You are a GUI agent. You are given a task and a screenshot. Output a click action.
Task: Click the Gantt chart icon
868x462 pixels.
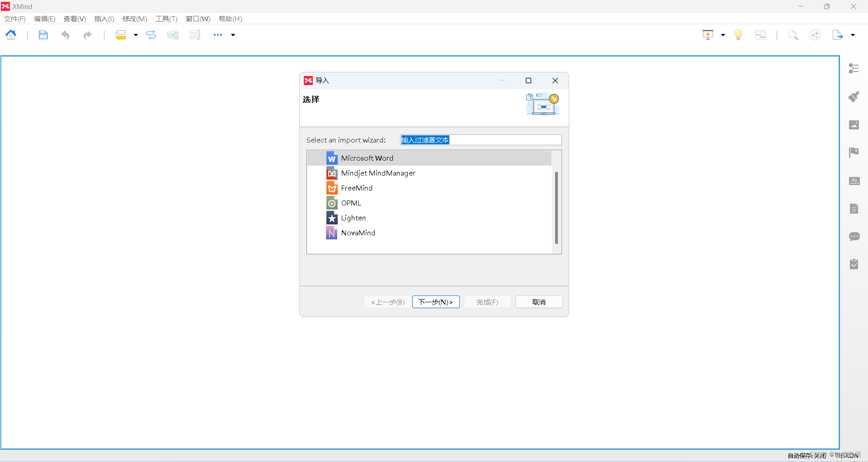(x=760, y=35)
